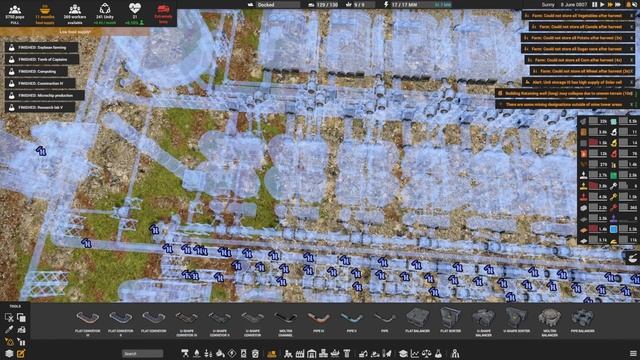Open finished research Research lab V
The height and width of the screenshot is (360, 640).
click(40, 107)
